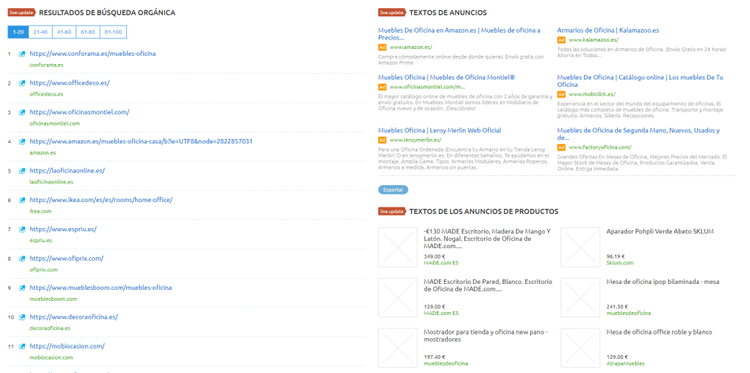
Task: Open ad title Leroy Merlin Web Oficial
Action: coord(440,130)
